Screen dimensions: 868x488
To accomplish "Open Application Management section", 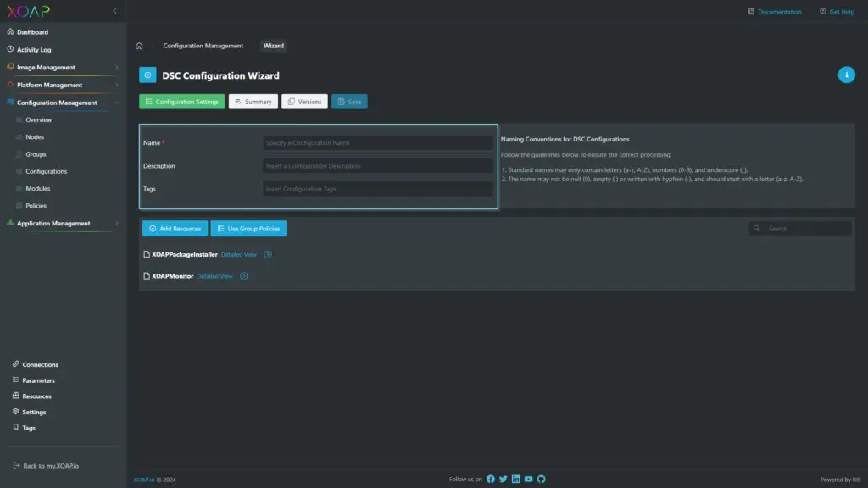I will (x=53, y=224).
